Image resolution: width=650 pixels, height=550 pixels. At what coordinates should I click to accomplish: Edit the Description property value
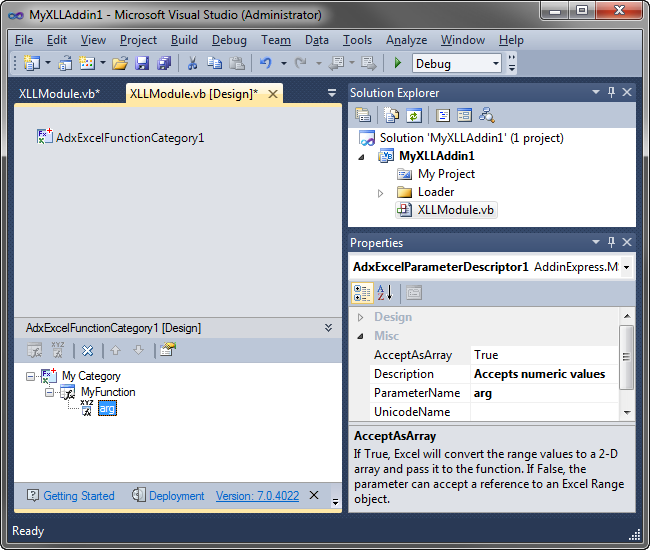[543, 374]
